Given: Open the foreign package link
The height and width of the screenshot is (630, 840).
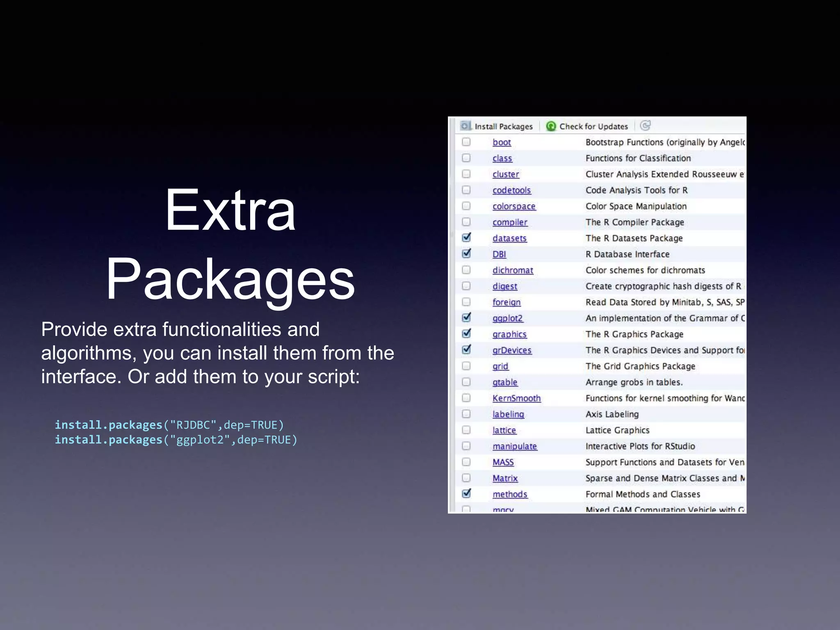Looking at the screenshot, I should click(x=507, y=302).
